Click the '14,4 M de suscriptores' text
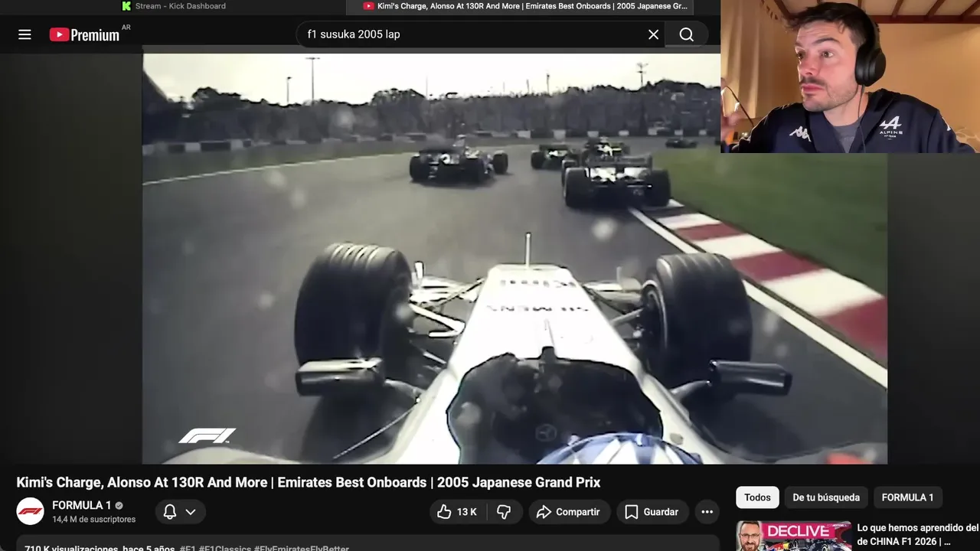The width and height of the screenshot is (980, 551). point(94,519)
